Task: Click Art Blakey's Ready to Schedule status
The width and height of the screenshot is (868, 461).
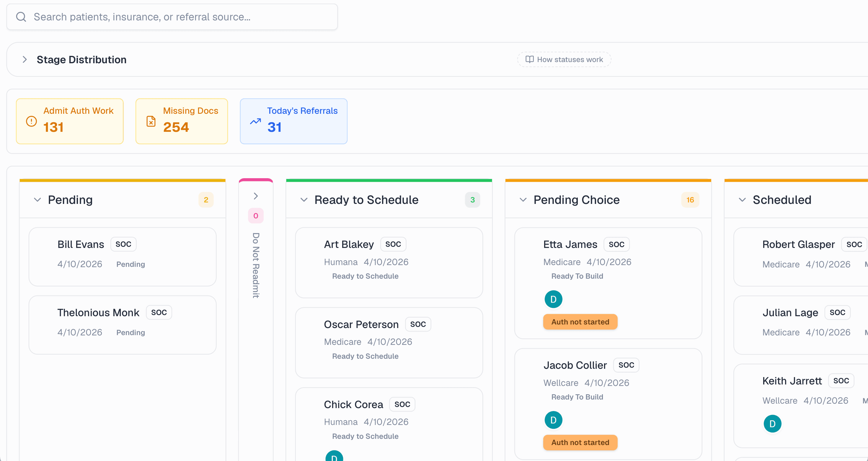Action: (365, 276)
